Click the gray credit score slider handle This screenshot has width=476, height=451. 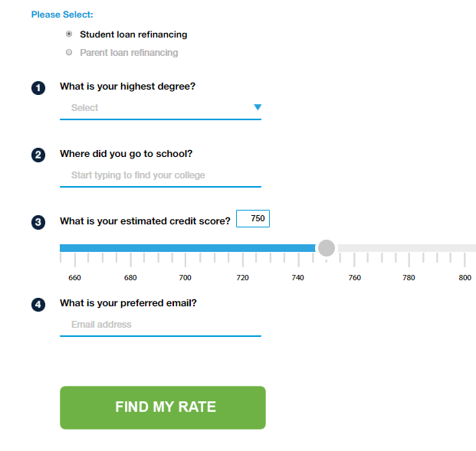[327, 248]
